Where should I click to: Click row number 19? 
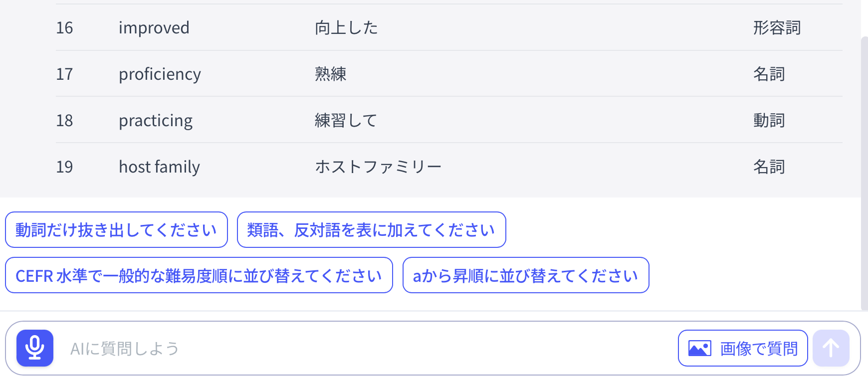coord(64,167)
